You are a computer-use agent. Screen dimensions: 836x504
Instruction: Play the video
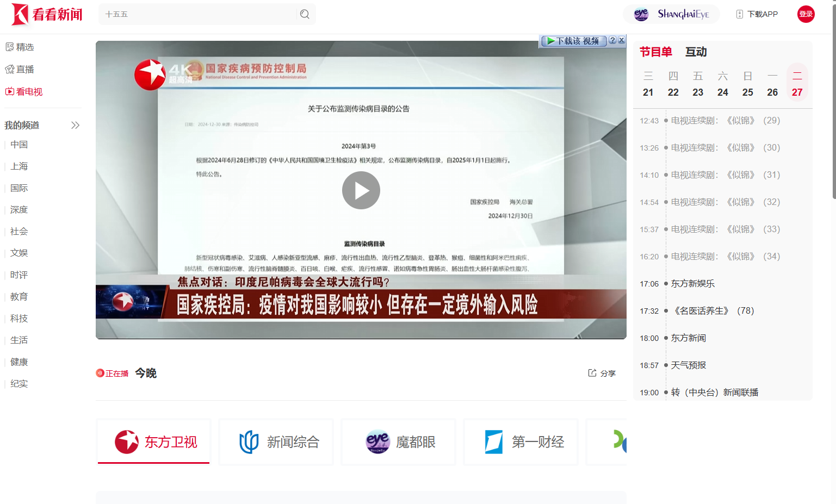point(361,190)
